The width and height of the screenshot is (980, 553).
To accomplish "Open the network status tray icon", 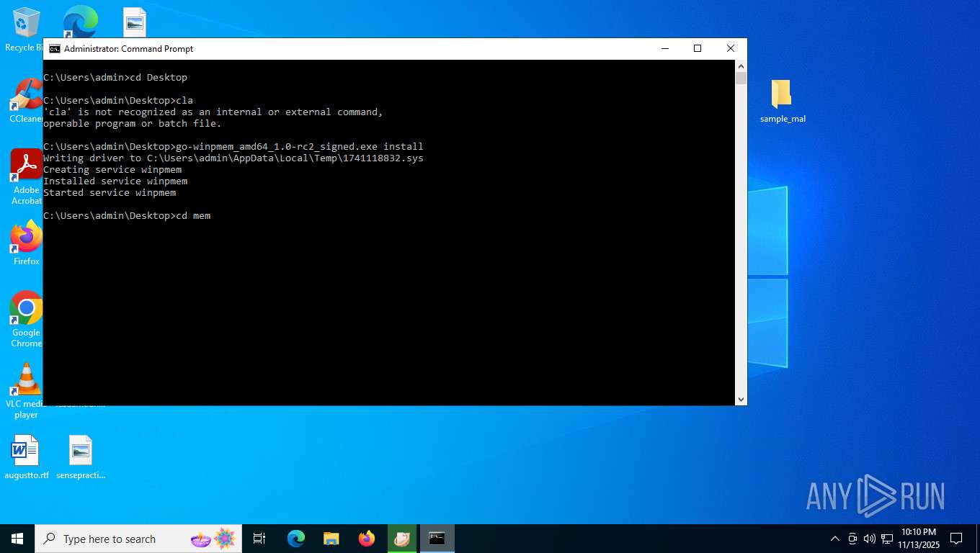I will (886, 539).
